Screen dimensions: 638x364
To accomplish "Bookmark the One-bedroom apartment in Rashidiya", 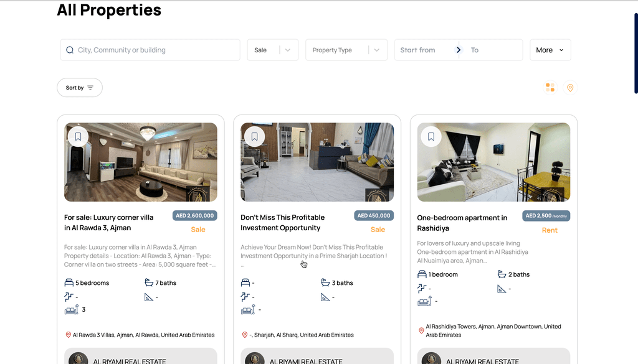I will click(431, 136).
